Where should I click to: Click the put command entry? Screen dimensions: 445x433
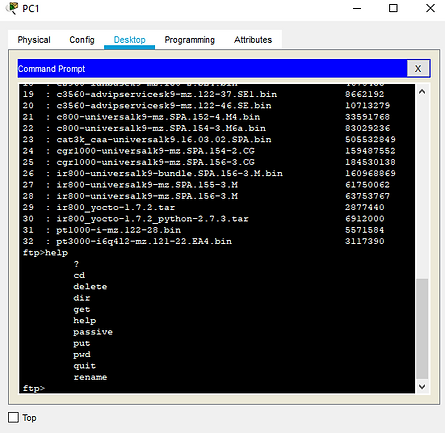(x=82, y=344)
